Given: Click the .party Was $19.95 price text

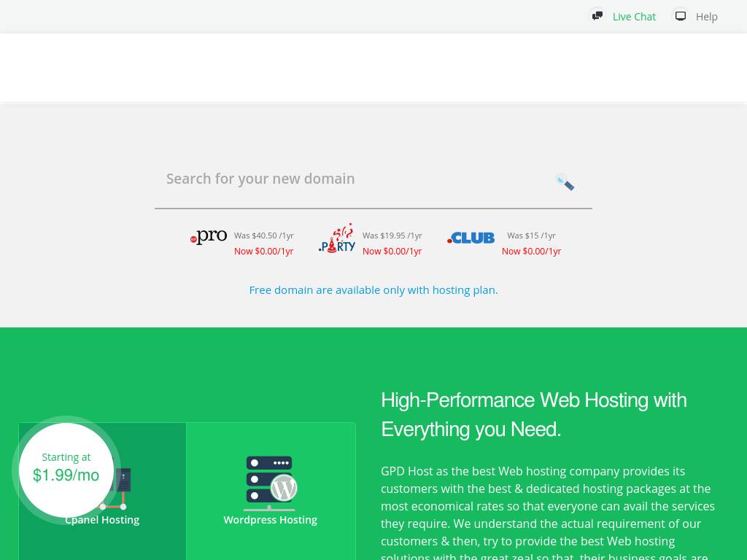Looking at the screenshot, I should click(392, 236).
